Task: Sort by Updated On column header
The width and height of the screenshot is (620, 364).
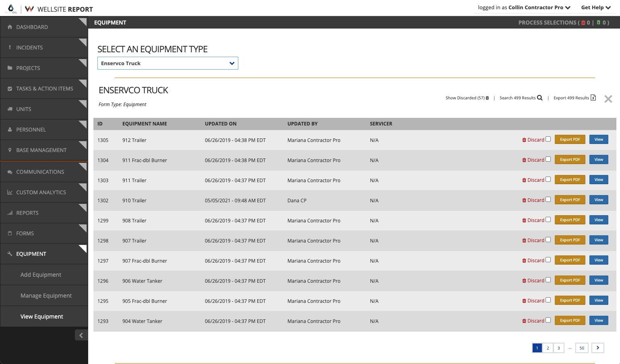Action: coord(221,124)
